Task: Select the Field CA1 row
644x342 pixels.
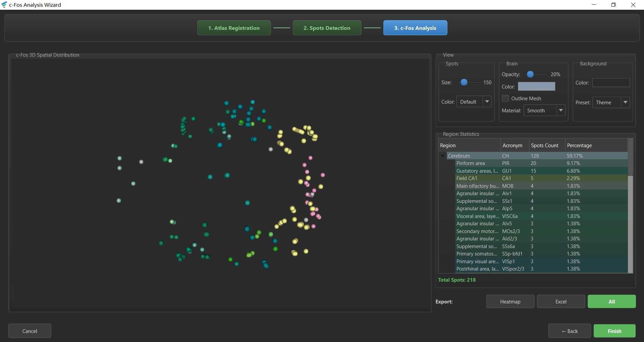Action: [541, 178]
